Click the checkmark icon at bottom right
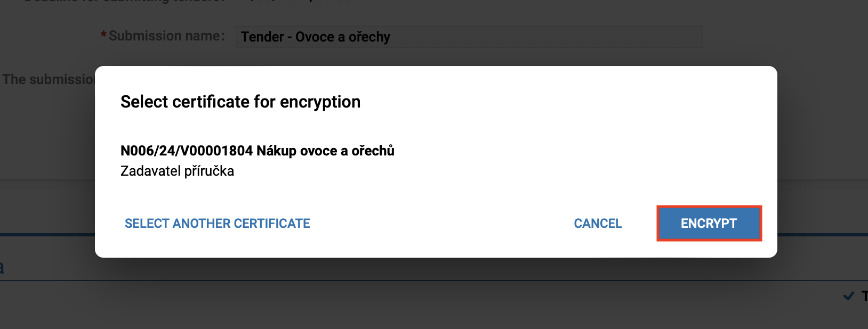The width and height of the screenshot is (868, 329). coord(848,296)
